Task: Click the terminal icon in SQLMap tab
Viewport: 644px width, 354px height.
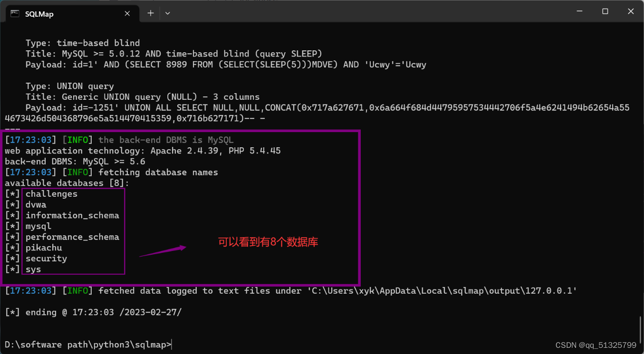Action: (x=15, y=14)
